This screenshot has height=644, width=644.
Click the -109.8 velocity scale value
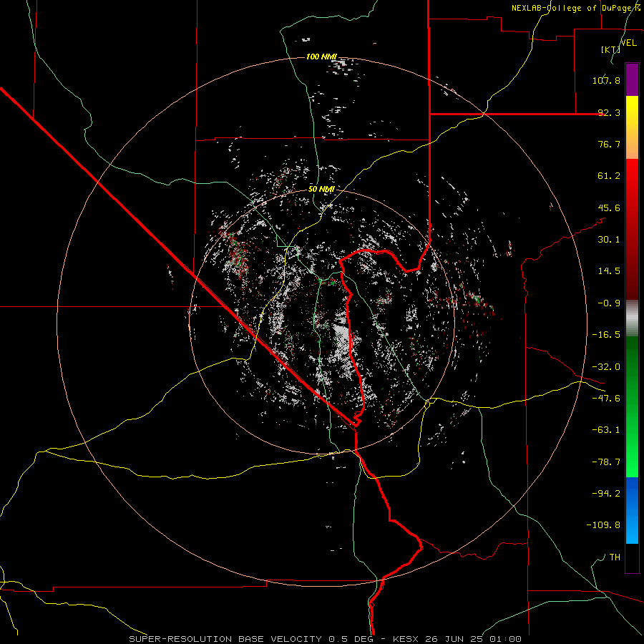pyautogui.click(x=603, y=525)
